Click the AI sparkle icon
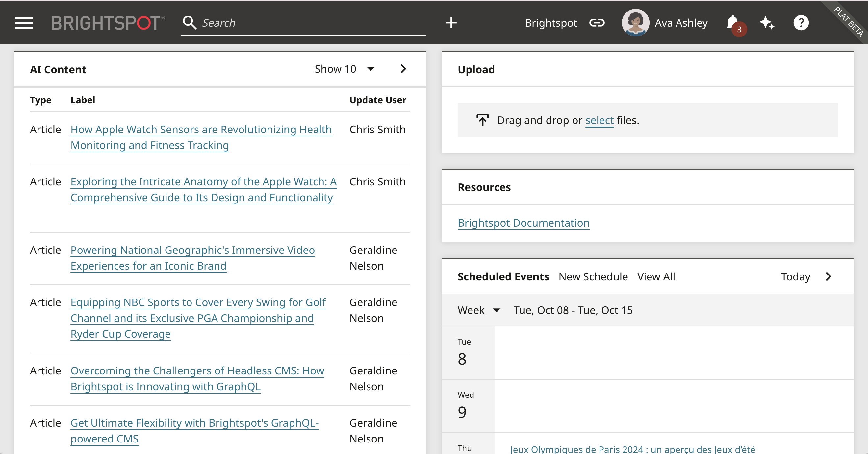Image resolution: width=868 pixels, height=454 pixels. pyautogui.click(x=767, y=23)
